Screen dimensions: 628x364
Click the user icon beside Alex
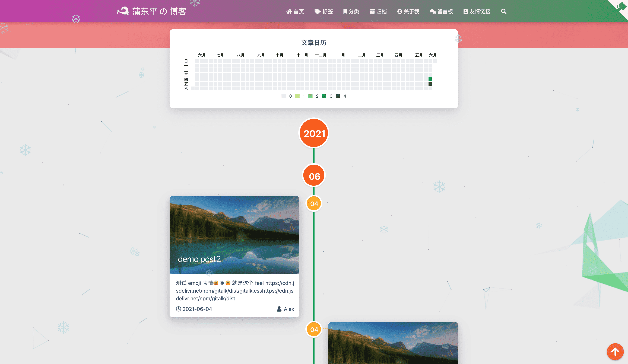pyautogui.click(x=279, y=309)
